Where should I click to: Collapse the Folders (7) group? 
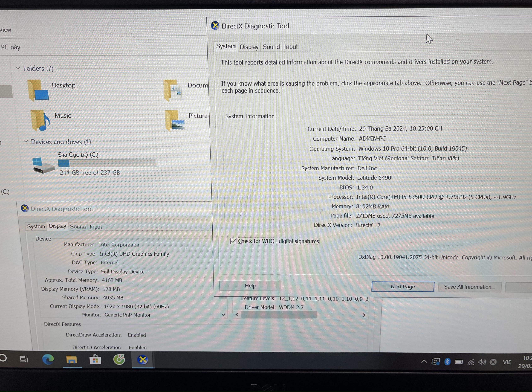pos(18,68)
